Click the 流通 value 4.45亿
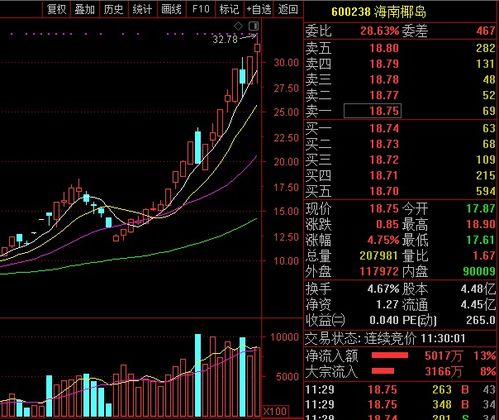Image resolution: width=499 pixels, height=420 pixels. [478, 305]
